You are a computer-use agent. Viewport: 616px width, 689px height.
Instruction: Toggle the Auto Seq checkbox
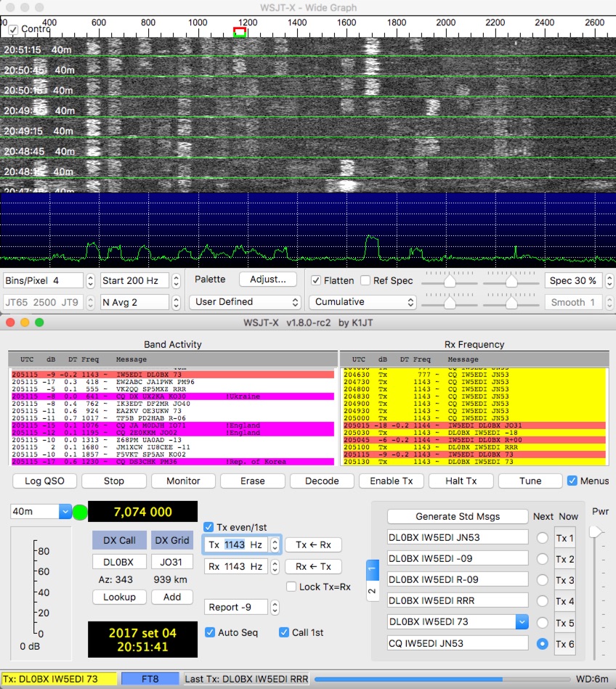(211, 632)
